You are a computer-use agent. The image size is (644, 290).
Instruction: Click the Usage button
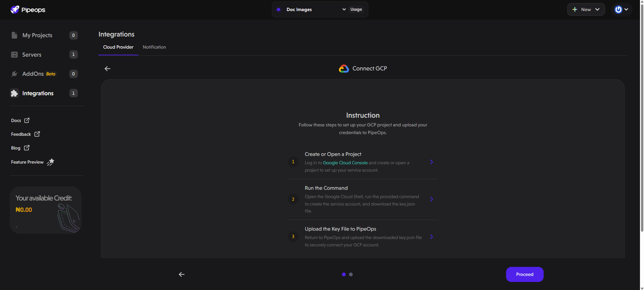(x=356, y=9)
